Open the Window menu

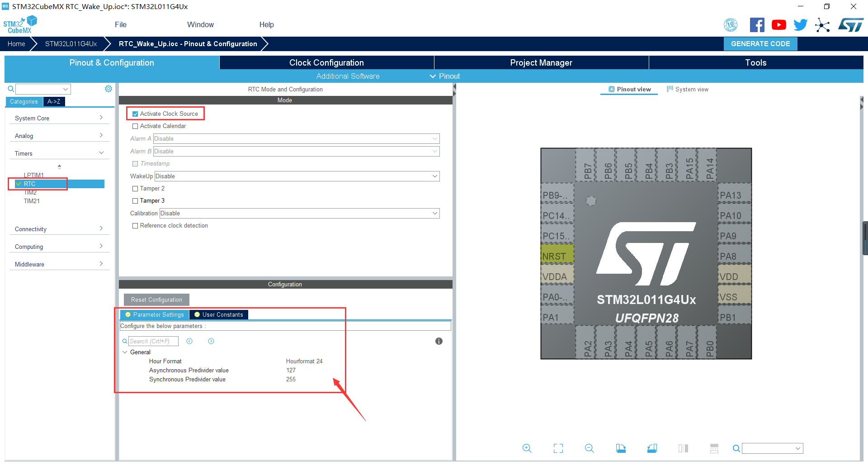200,24
